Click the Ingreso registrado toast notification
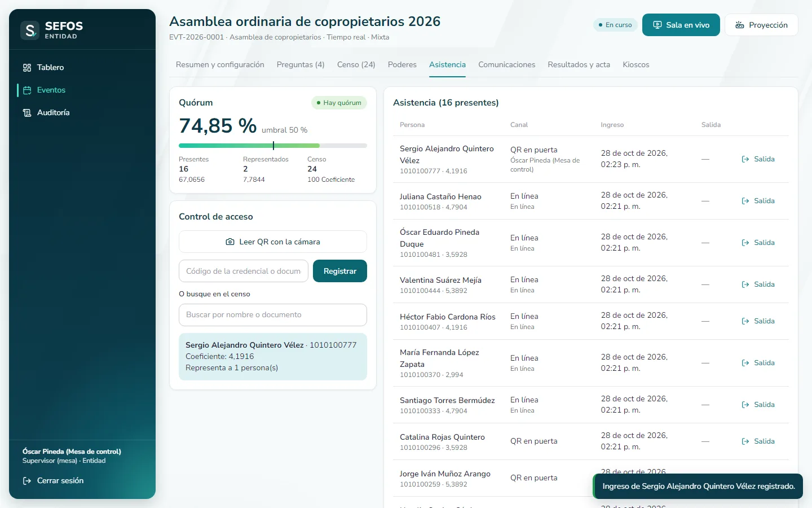Image resolution: width=812 pixels, height=508 pixels. click(x=698, y=486)
